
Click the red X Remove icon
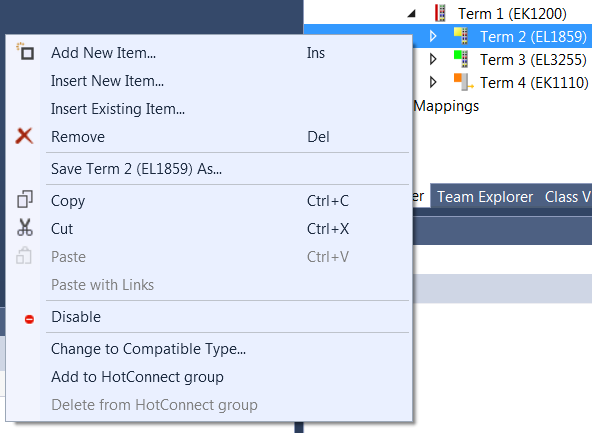(x=25, y=136)
